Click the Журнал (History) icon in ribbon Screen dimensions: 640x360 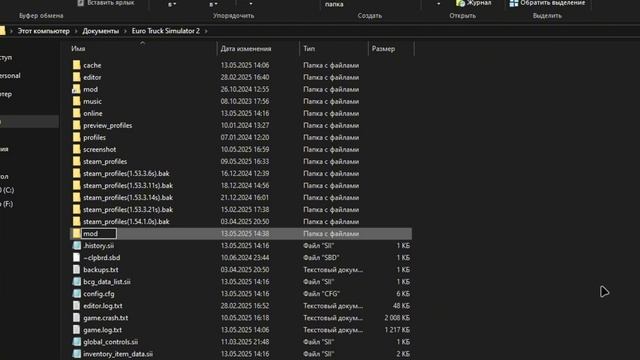pos(460,3)
